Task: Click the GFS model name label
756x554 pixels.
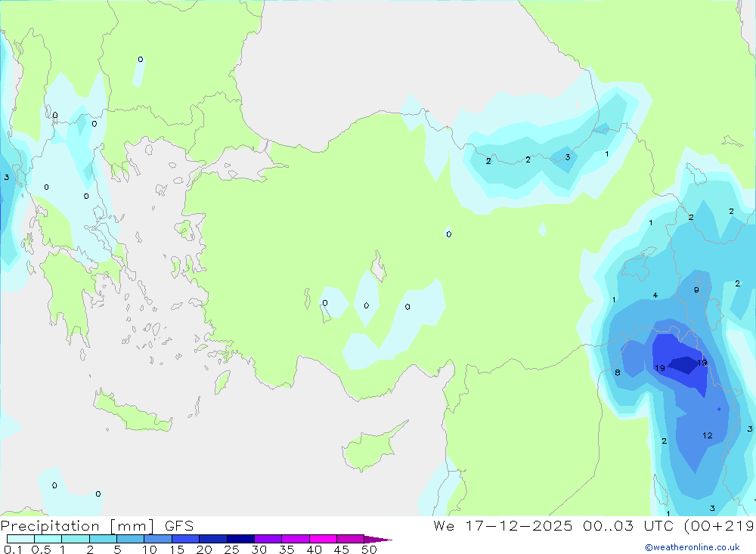Action: tap(179, 525)
